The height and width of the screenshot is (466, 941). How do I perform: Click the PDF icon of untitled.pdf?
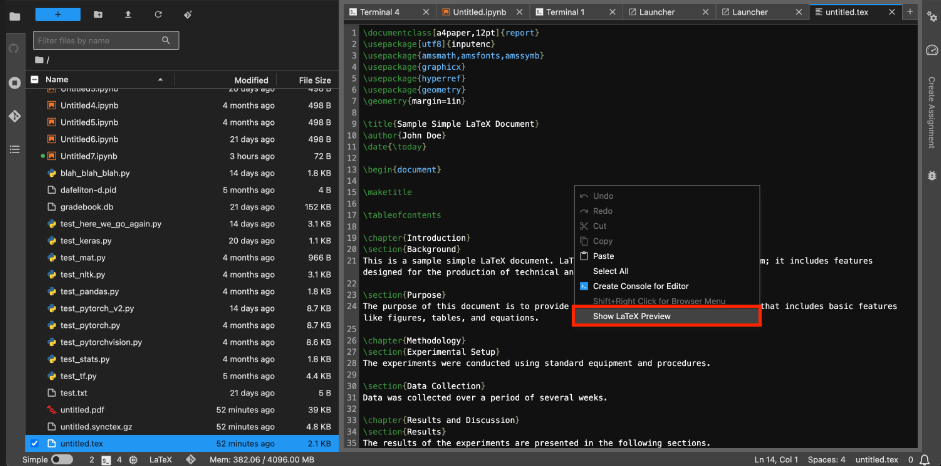coord(52,410)
